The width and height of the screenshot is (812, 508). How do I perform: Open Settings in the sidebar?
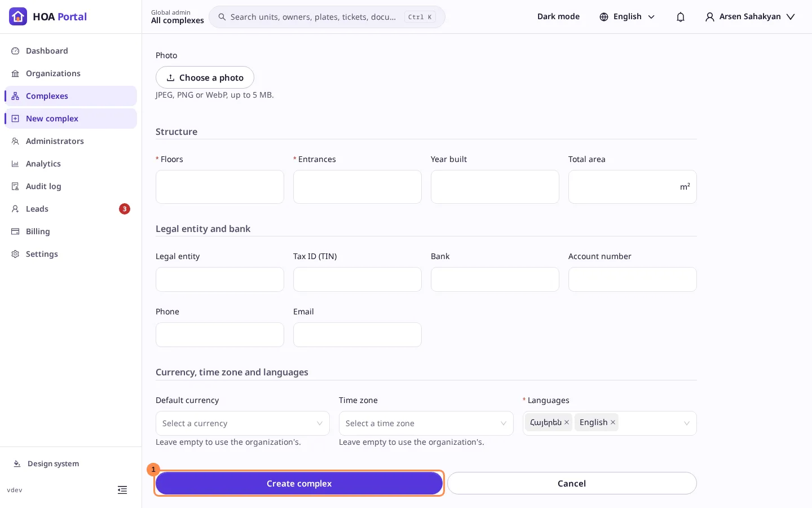(x=71, y=254)
